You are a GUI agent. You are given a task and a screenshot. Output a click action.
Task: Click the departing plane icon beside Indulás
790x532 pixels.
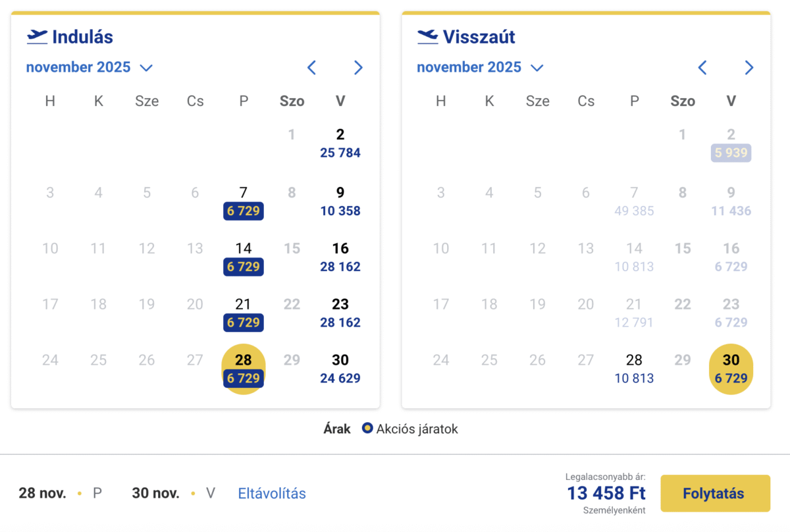click(x=37, y=37)
